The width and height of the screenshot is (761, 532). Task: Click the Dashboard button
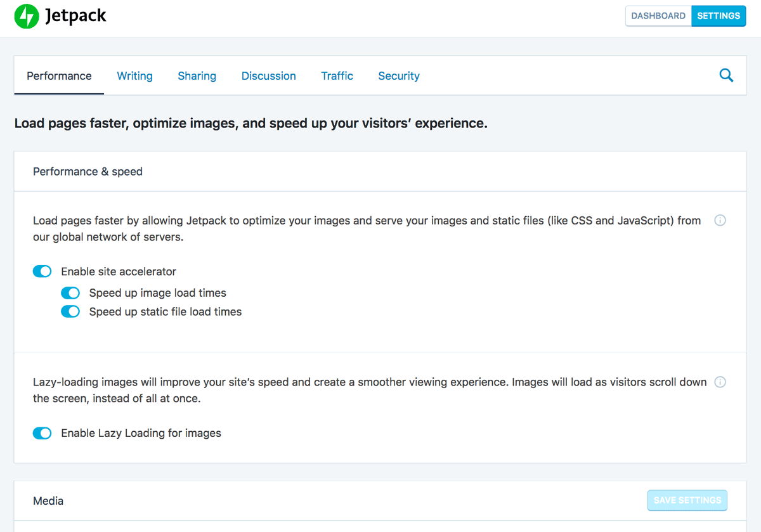click(x=658, y=16)
